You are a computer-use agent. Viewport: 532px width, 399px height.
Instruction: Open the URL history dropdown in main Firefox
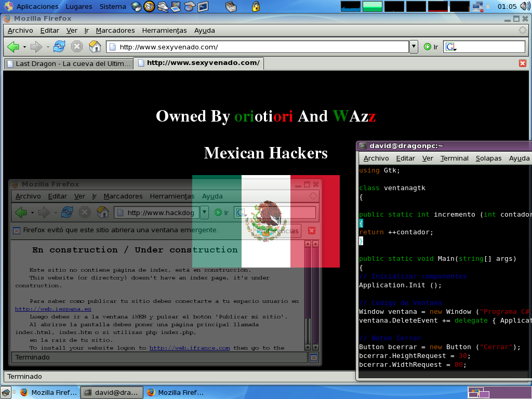414,47
